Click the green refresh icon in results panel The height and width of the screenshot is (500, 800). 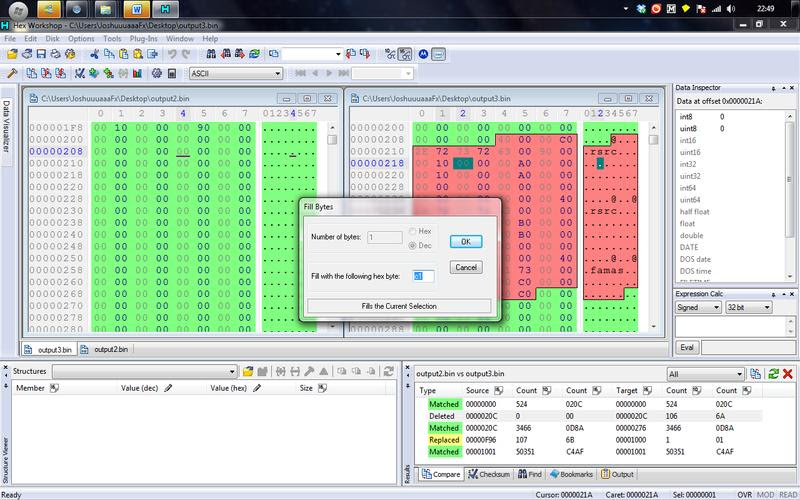coord(773,374)
